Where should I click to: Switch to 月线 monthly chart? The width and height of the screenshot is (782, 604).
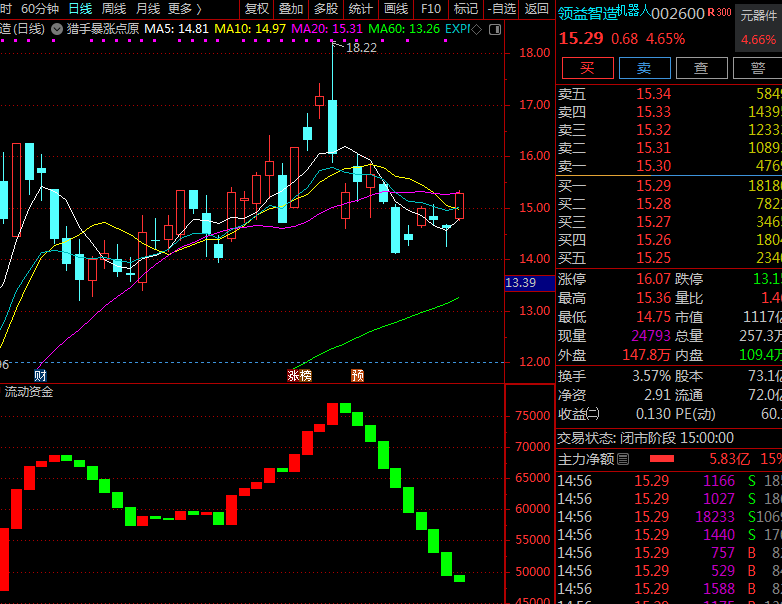coord(148,9)
